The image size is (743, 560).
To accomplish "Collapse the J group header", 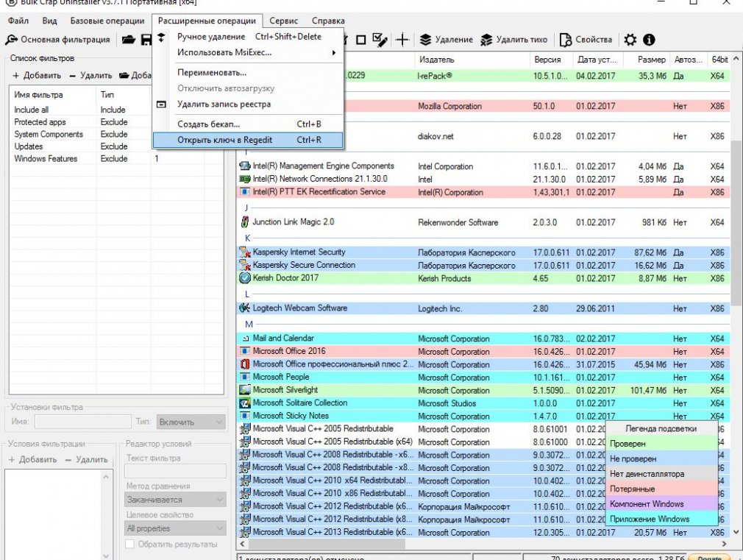I will click(246, 208).
